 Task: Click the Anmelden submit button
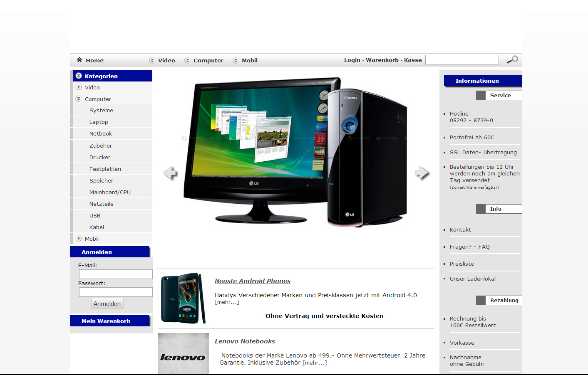pyautogui.click(x=107, y=303)
